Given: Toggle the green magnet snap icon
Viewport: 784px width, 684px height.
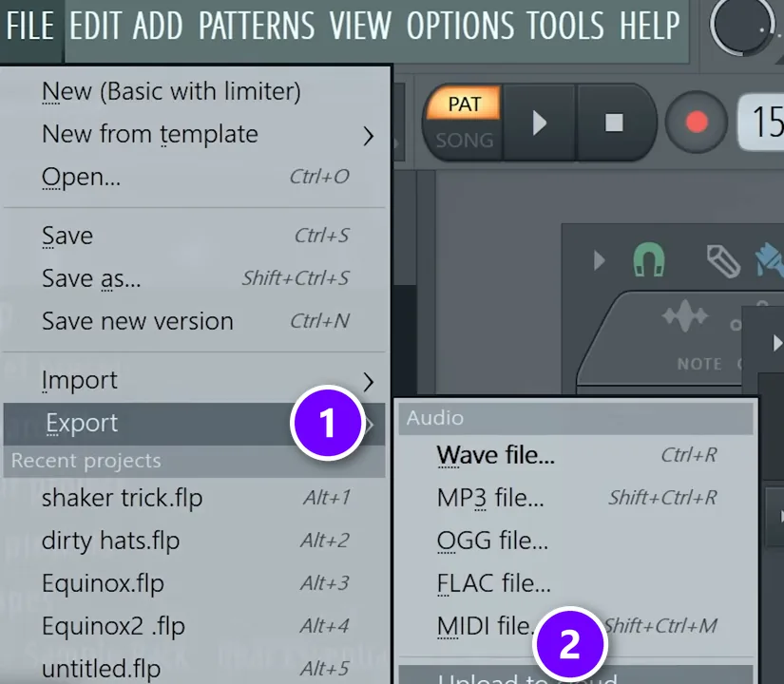Looking at the screenshot, I should point(649,259).
